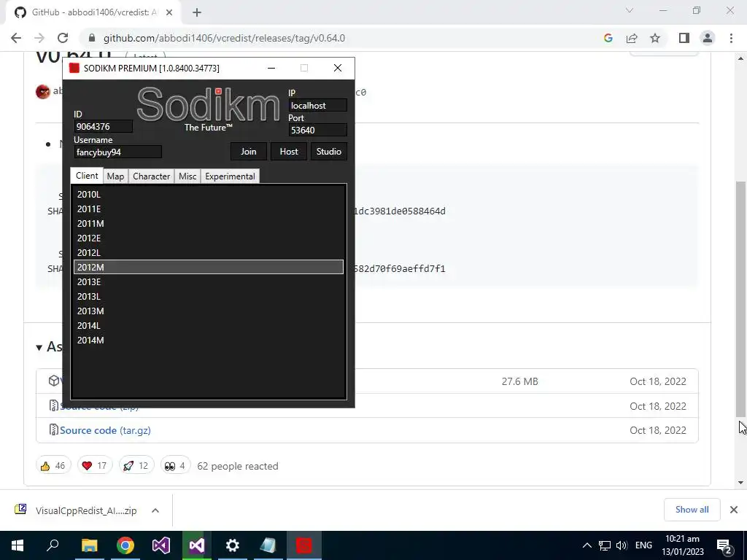The width and height of the screenshot is (747, 560).
Task: Click the Google search icon in address bar
Action: [x=608, y=38]
